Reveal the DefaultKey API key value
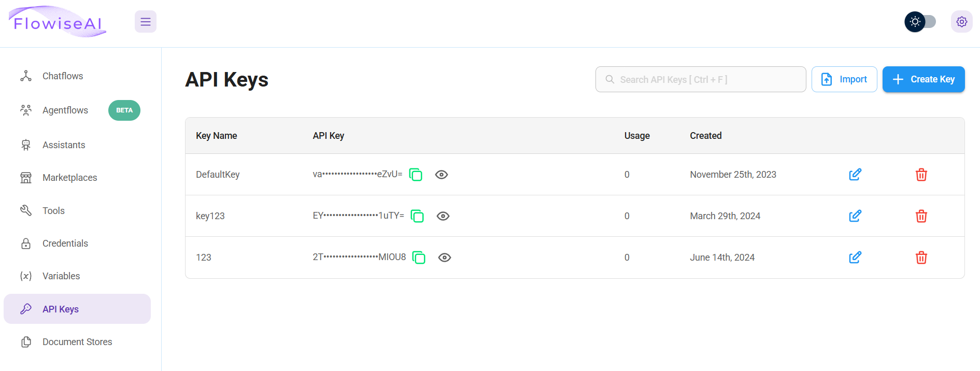The height and width of the screenshot is (371, 980). pos(442,175)
